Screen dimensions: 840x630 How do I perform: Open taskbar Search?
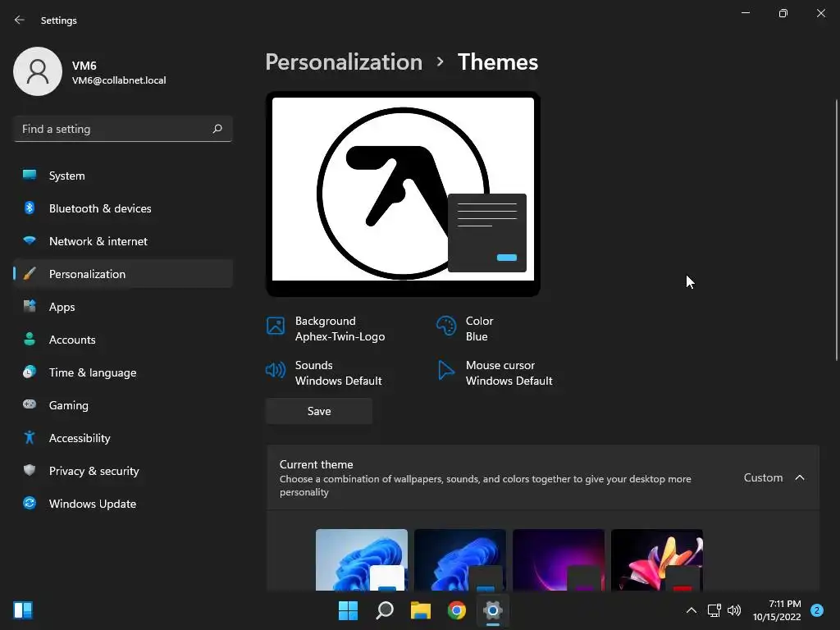click(385, 610)
